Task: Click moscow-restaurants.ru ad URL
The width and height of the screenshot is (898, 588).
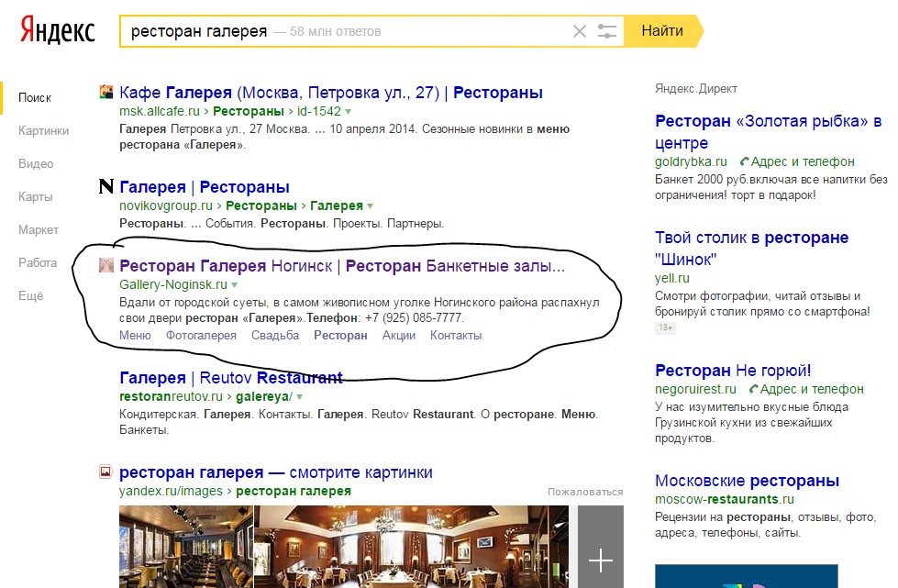Action: [725, 499]
